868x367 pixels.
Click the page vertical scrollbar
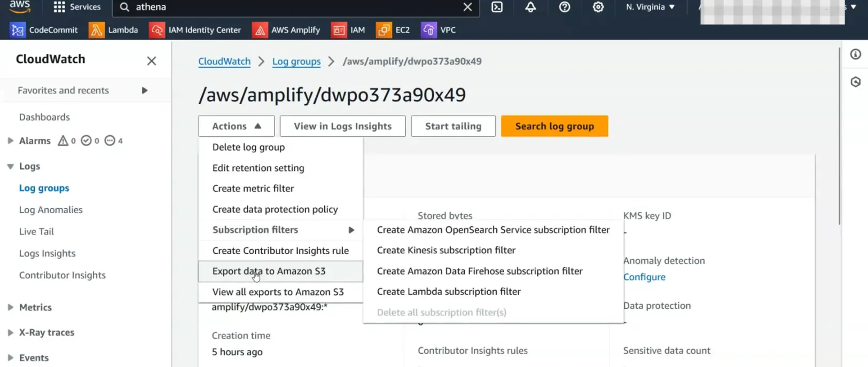[x=839, y=135]
